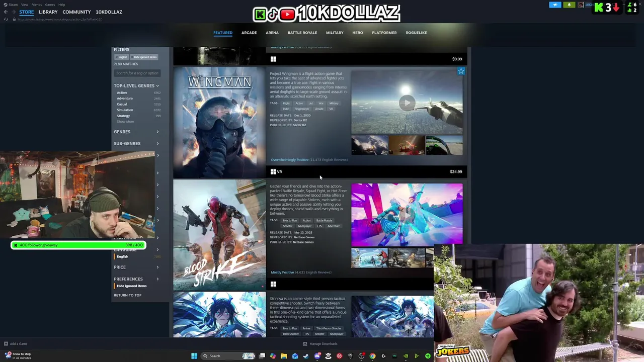Click the Windows platform icon on the Project Wingman row
This screenshot has width=644, height=362.
tap(273, 171)
